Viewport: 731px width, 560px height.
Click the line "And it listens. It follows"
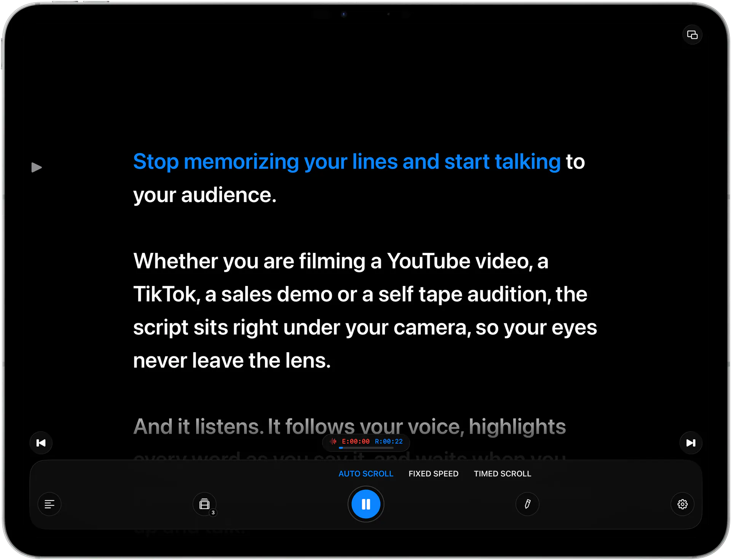(x=244, y=427)
